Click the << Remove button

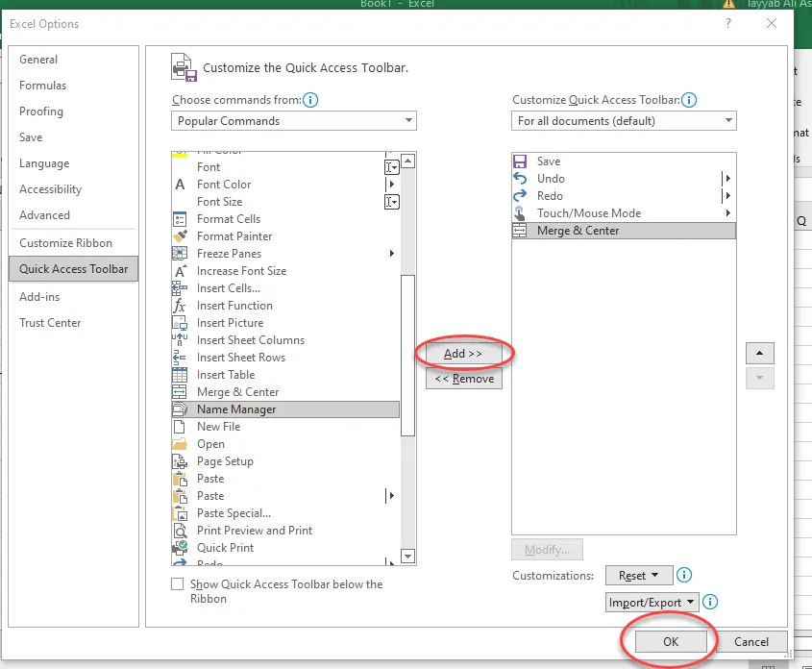[464, 379]
